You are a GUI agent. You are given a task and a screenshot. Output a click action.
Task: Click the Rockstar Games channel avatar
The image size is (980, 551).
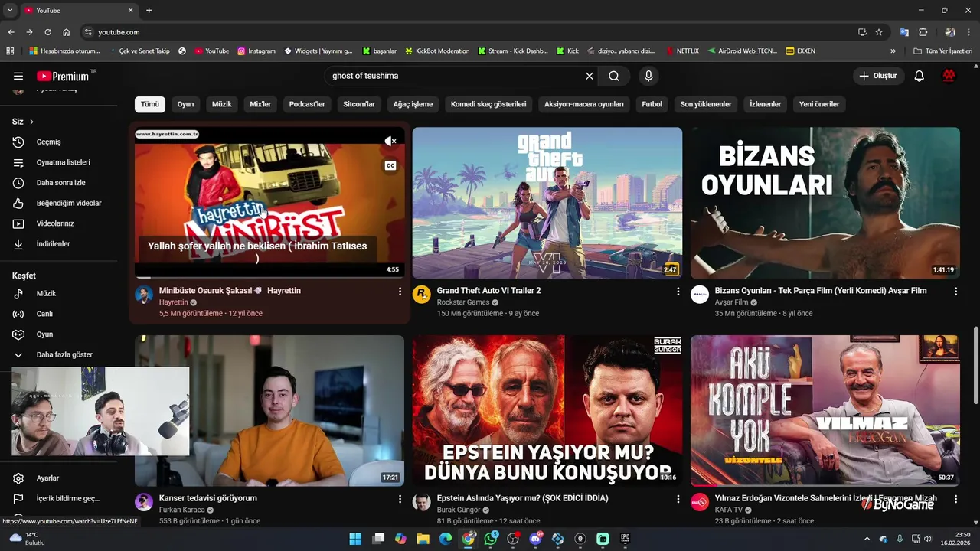pos(422,295)
